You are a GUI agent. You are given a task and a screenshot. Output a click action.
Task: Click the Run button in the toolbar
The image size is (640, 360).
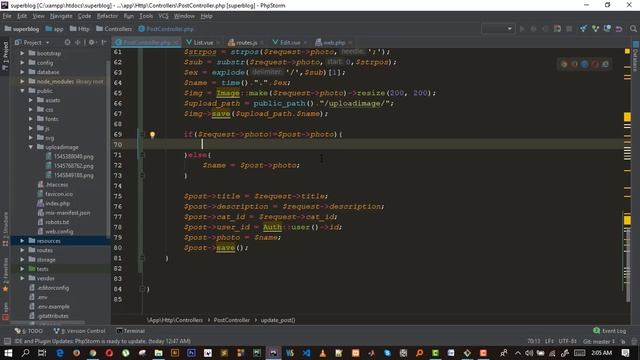click(522, 29)
